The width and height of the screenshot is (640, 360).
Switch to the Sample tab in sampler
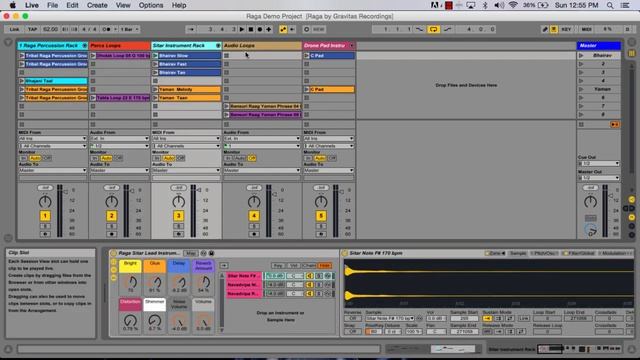(518, 253)
